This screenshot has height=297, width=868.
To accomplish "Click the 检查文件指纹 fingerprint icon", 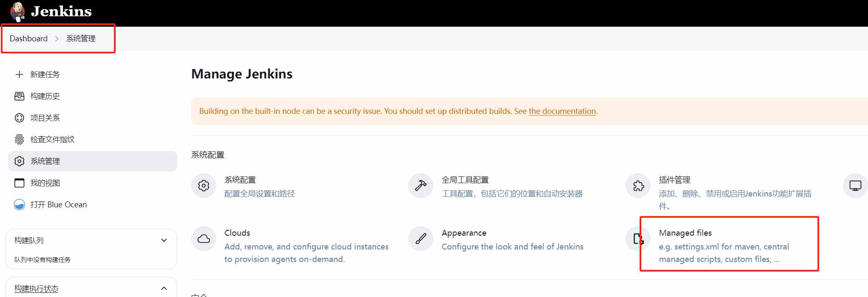I will click(x=19, y=139).
